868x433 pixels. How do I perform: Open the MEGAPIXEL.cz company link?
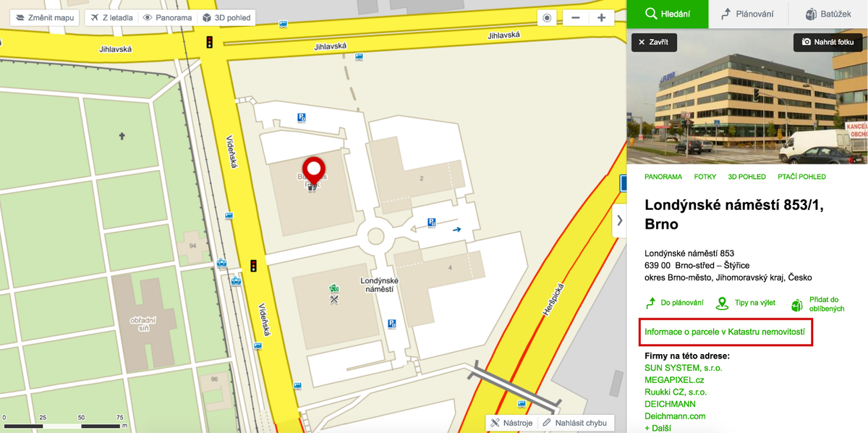click(675, 380)
